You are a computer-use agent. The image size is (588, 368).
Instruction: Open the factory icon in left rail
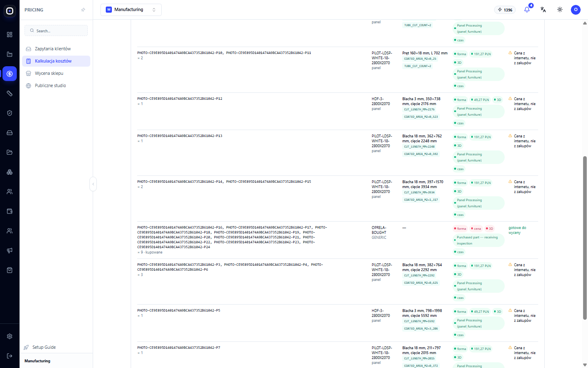(10, 54)
